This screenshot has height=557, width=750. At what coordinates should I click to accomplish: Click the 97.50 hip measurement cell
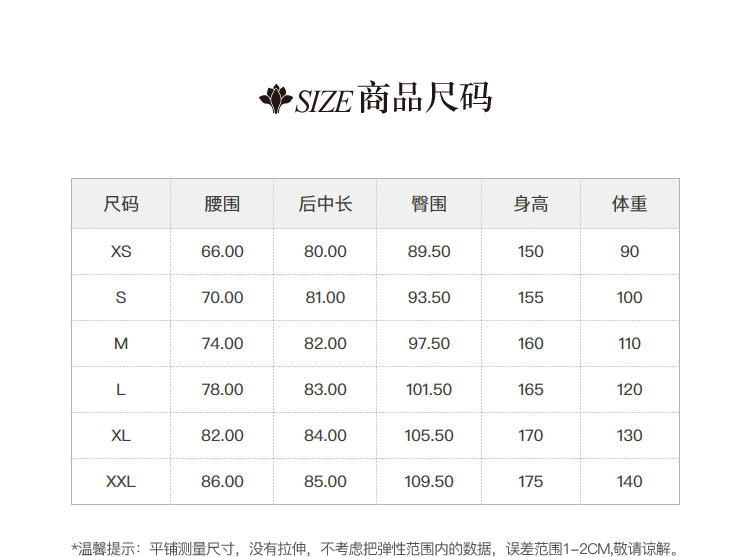point(429,343)
